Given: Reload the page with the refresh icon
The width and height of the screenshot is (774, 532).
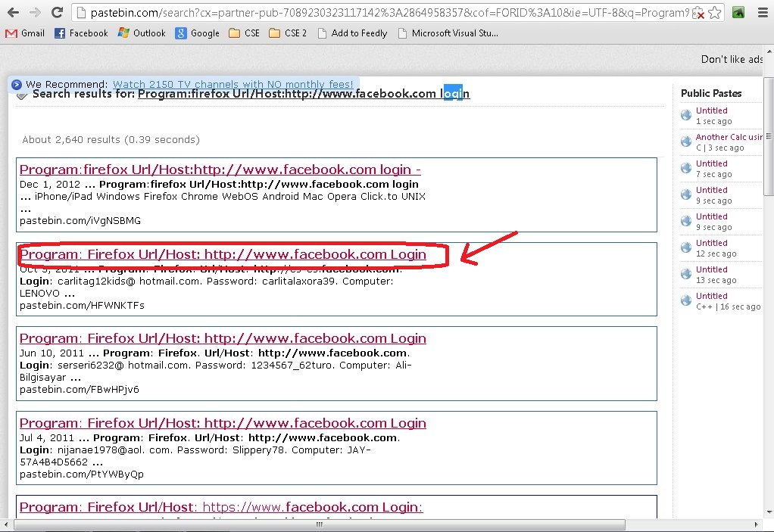Looking at the screenshot, I should (x=58, y=12).
